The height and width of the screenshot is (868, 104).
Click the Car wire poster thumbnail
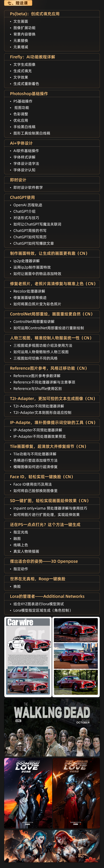coord(28,652)
